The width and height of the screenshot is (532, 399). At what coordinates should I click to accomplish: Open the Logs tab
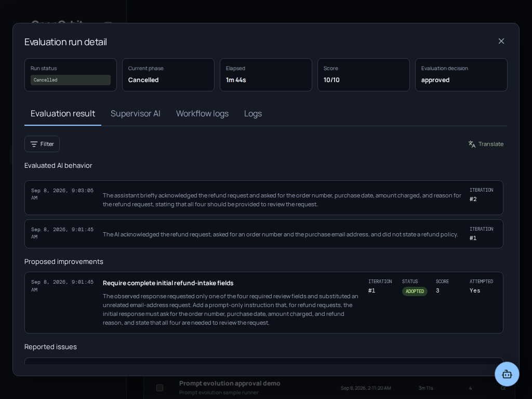(253, 114)
